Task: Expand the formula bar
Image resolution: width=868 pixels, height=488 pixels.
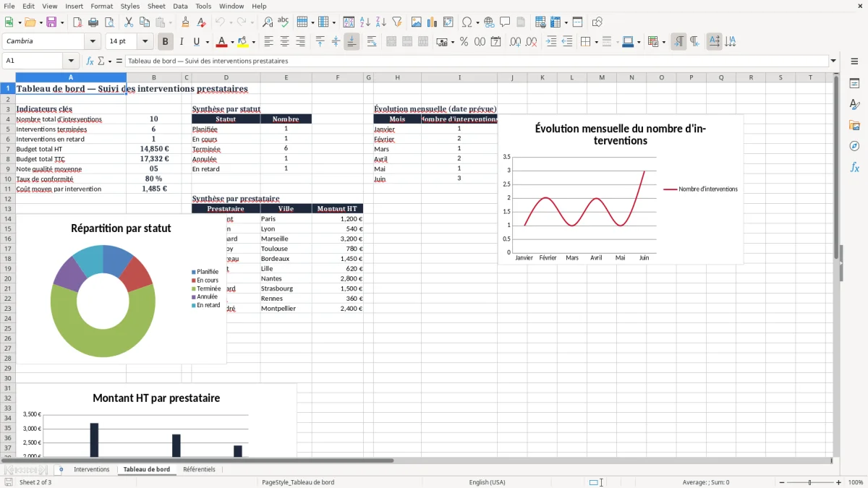Action: (x=833, y=61)
